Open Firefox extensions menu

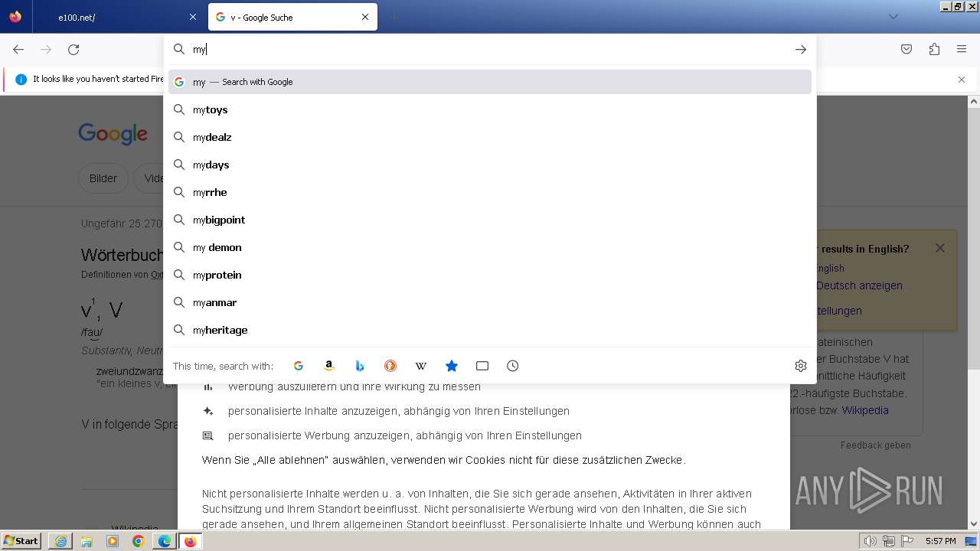click(x=934, y=49)
